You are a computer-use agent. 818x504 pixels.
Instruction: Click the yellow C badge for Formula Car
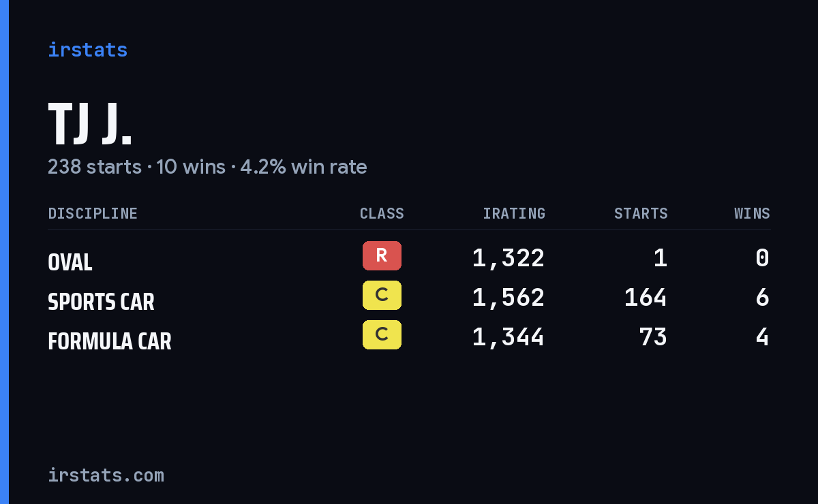click(382, 335)
